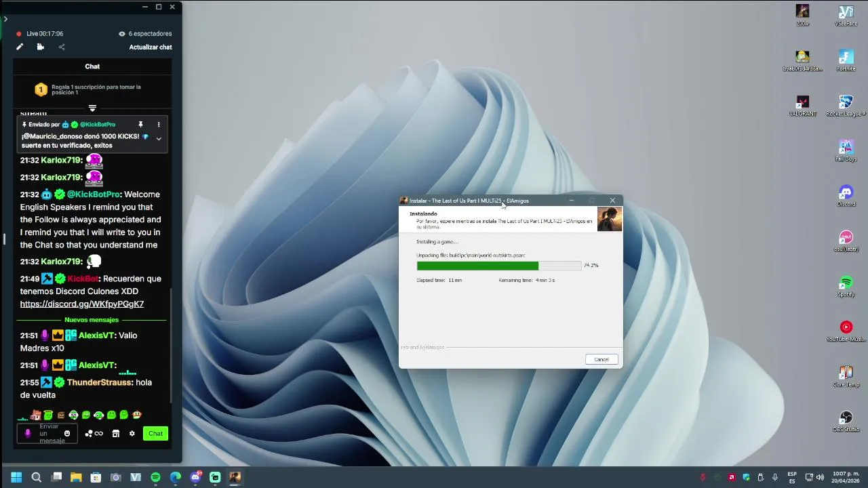Open taskbar Search
This screenshot has height=488, width=868.
[x=36, y=477]
